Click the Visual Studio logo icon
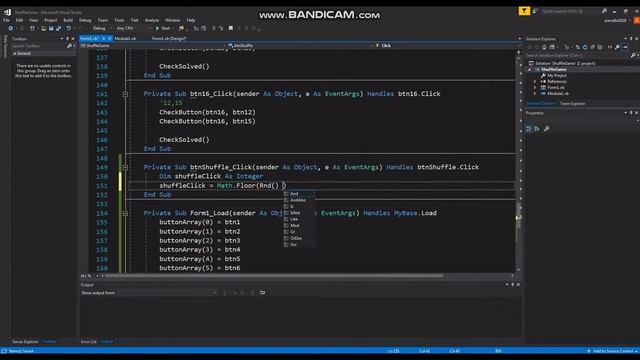 (x=7, y=12)
